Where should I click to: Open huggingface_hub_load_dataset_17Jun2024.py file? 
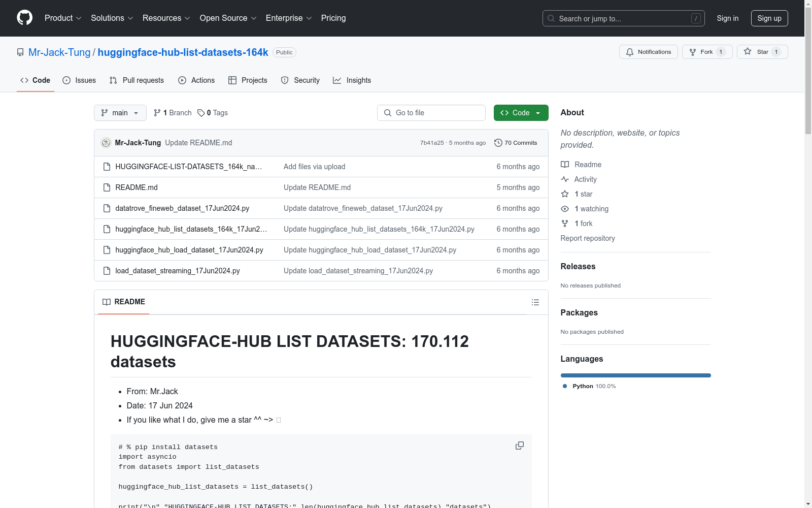click(x=189, y=250)
